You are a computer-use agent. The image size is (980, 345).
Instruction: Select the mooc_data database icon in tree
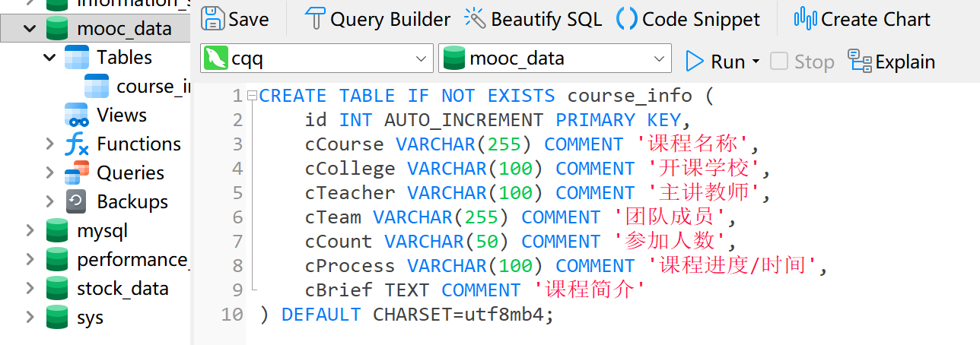tap(57, 29)
